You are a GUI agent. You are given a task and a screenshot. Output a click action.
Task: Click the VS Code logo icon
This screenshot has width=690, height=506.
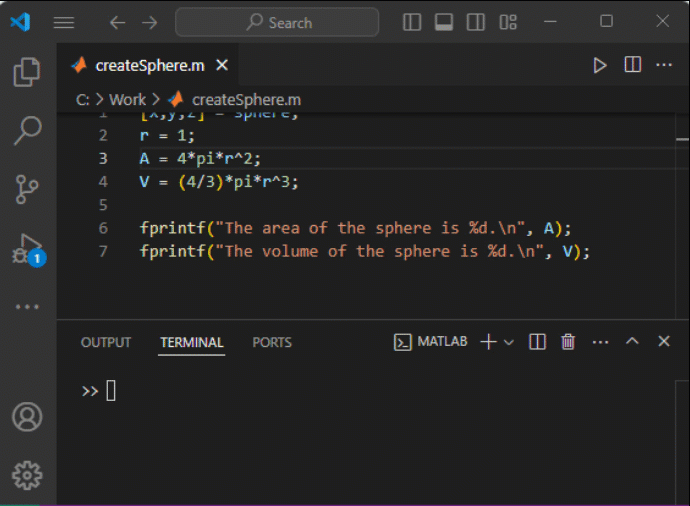tap(20, 22)
